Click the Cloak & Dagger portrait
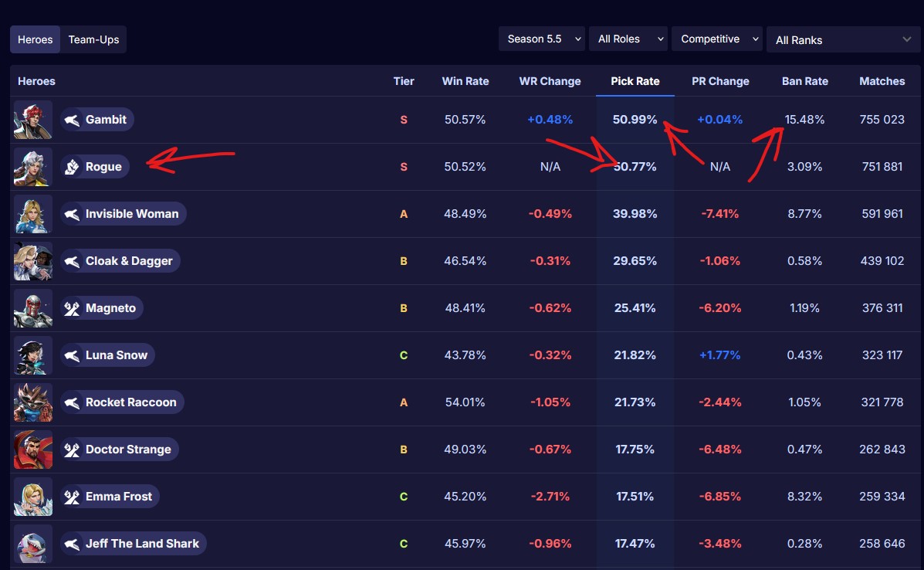This screenshot has height=570, width=924. (x=33, y=261)
